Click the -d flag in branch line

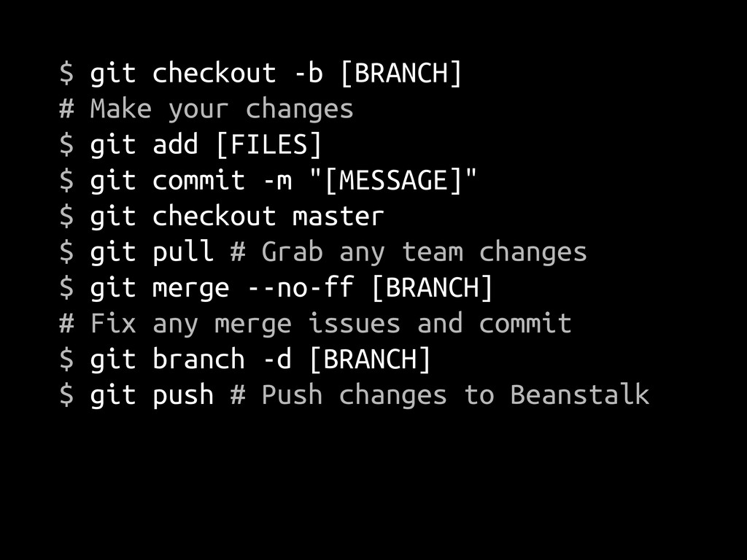click(x=276, y=359)
